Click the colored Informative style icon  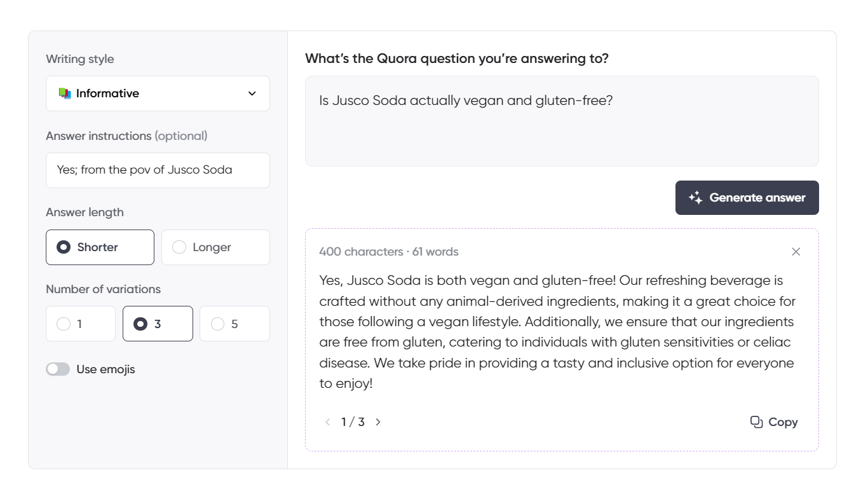pos(64,93)
